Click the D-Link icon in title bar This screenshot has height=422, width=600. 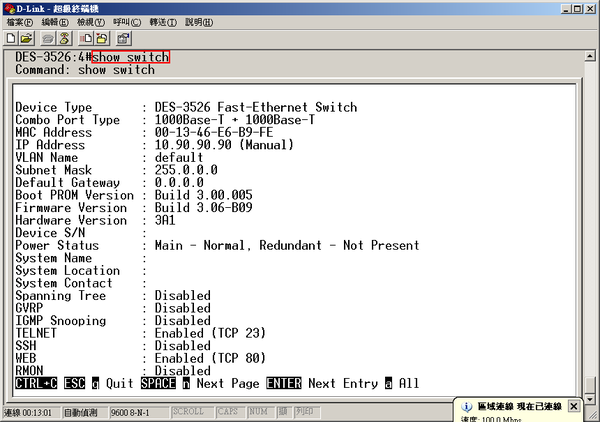[x=9, y=8]
